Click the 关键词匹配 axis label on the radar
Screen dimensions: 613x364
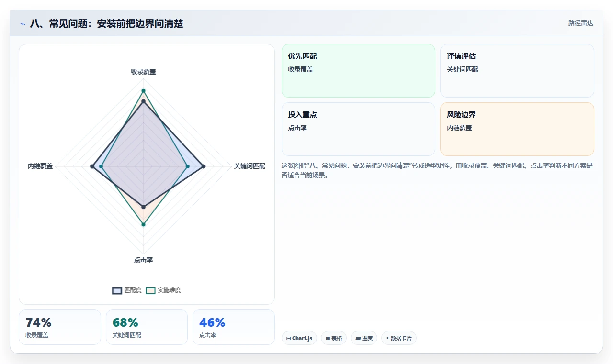click(250, 166)
